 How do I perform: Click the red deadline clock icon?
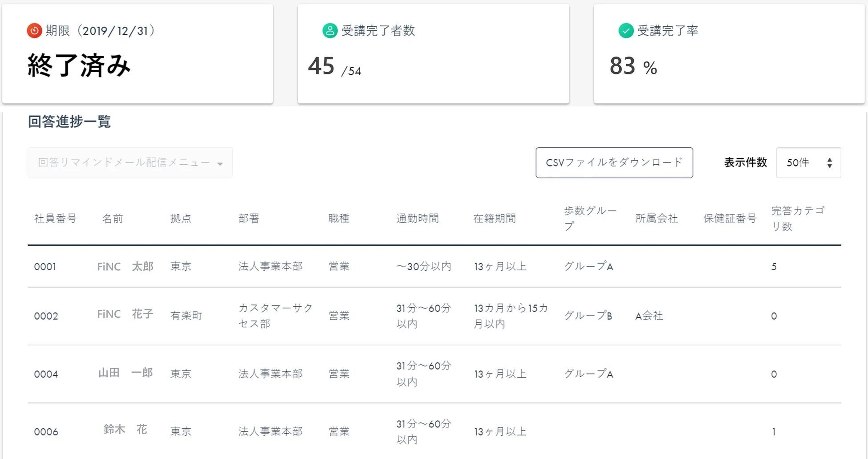pyautogui.click(x=34, y=31)
